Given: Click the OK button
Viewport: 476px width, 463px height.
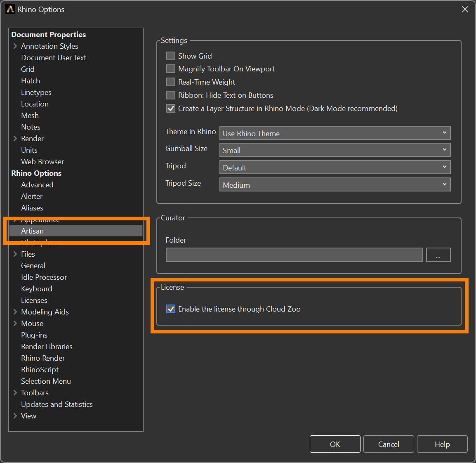Looking at the screenshot, I should click(x=335, y=444).
